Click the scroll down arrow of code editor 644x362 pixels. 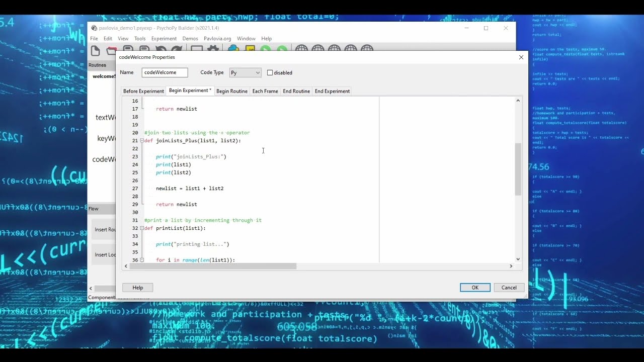point(518,258)
